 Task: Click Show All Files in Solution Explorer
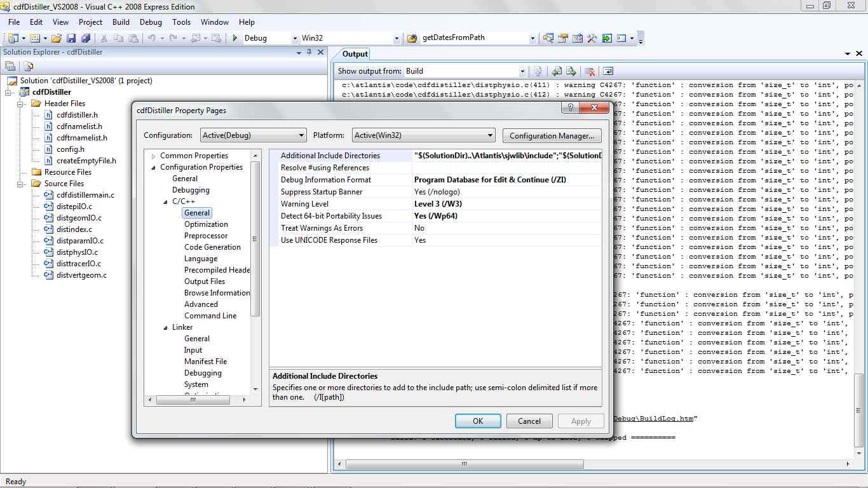(29, 65)
